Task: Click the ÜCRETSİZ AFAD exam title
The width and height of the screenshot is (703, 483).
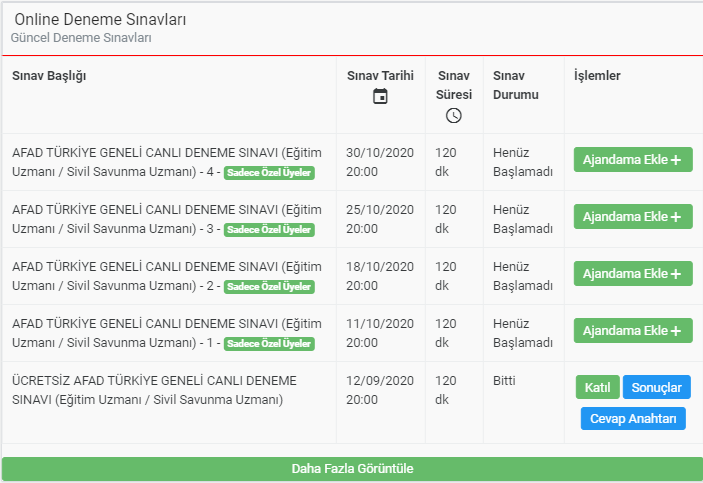Action: point(154,390)
